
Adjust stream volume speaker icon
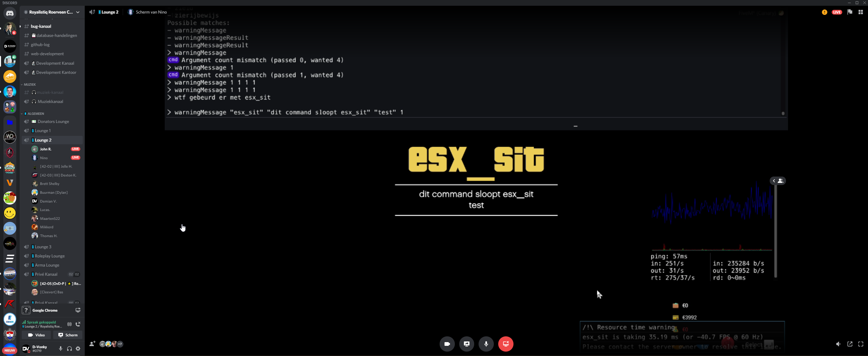(838, 344)
